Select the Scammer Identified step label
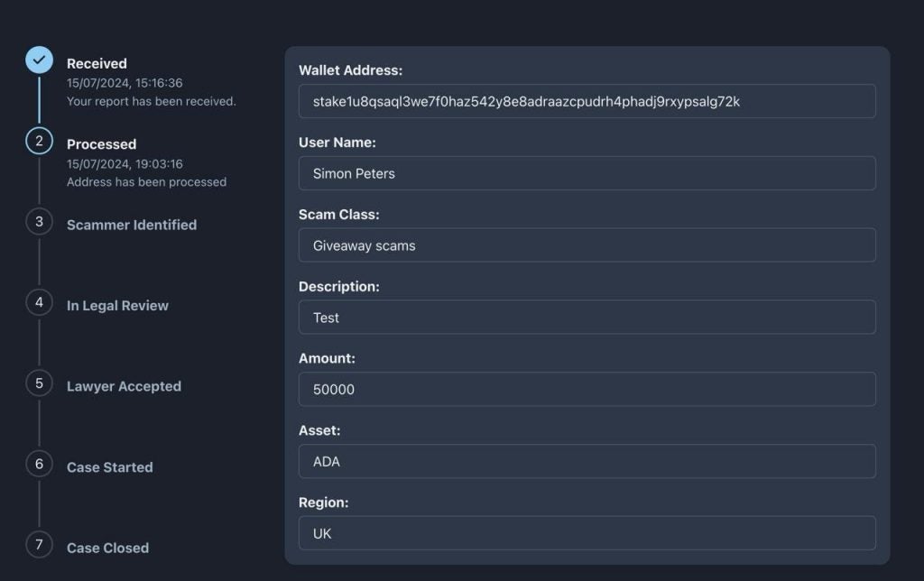This screenshot has width=924, height=581. coord(132,225)
